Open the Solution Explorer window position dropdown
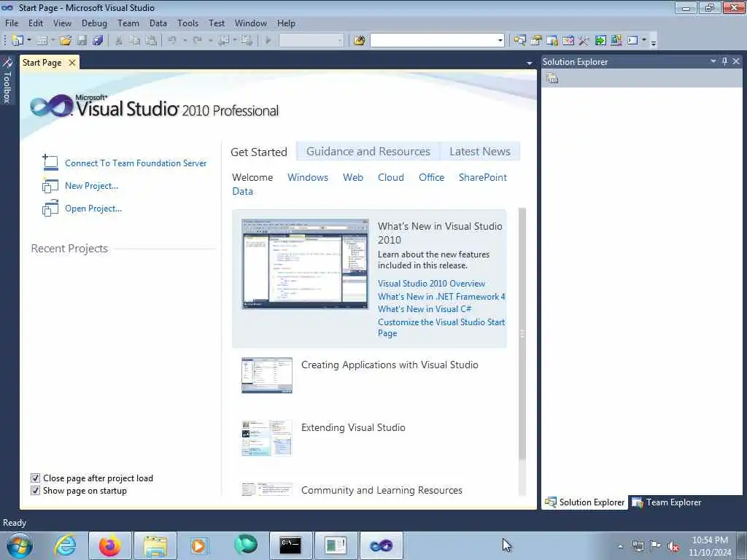This screenshot has height=560, width=747. pos(713,61)
